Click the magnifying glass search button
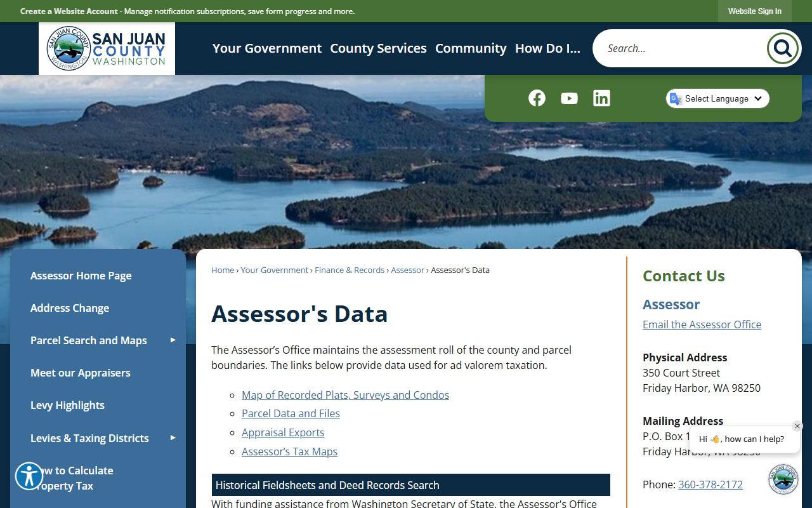This screenshot has height=508, width=812. [x=782, y=48]
